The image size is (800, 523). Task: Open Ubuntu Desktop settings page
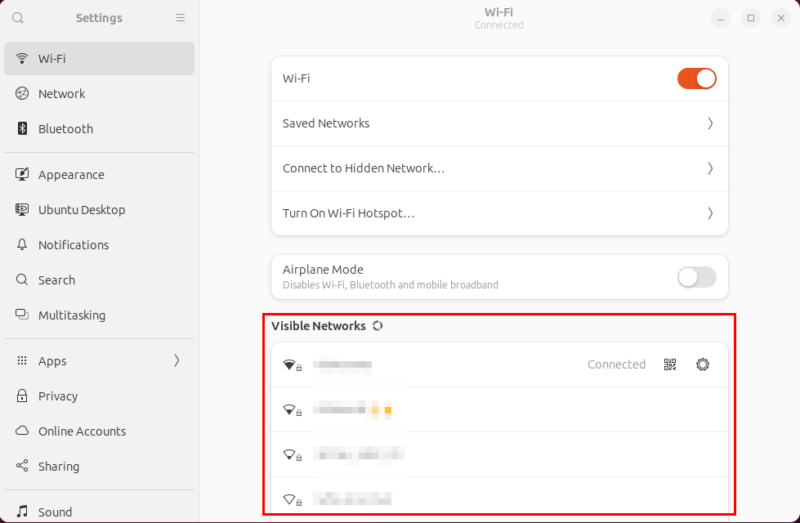tap(99, 210)
